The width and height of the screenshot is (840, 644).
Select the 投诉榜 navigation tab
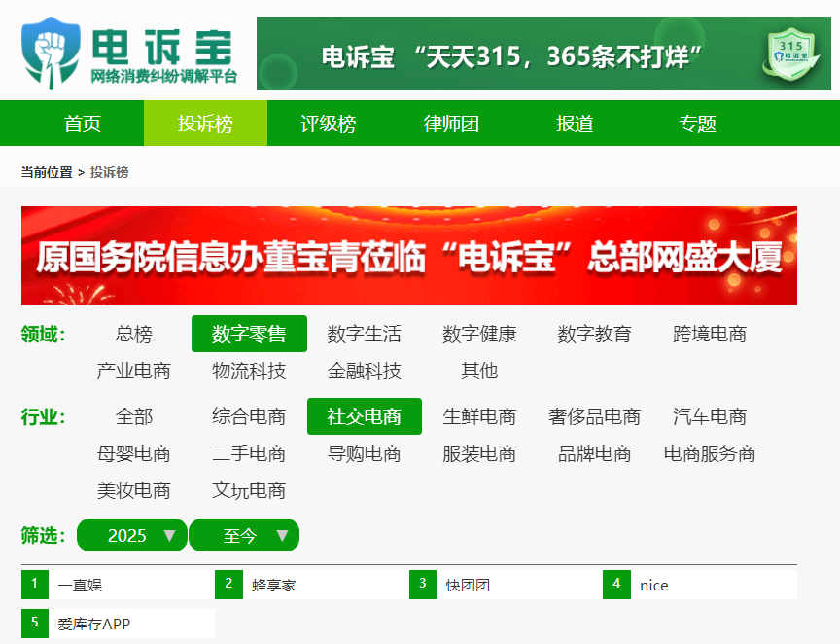(206, 124)
